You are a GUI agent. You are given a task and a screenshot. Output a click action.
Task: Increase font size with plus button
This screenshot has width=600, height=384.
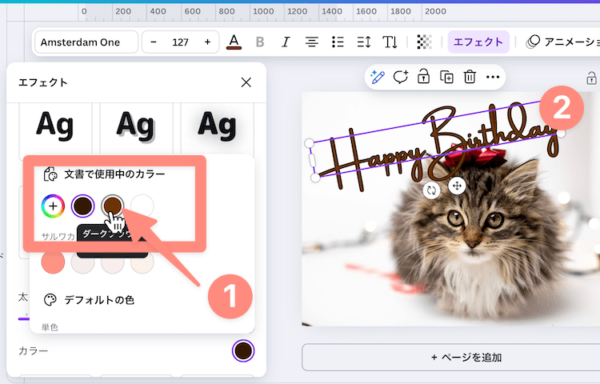click(x=207, y=42)
